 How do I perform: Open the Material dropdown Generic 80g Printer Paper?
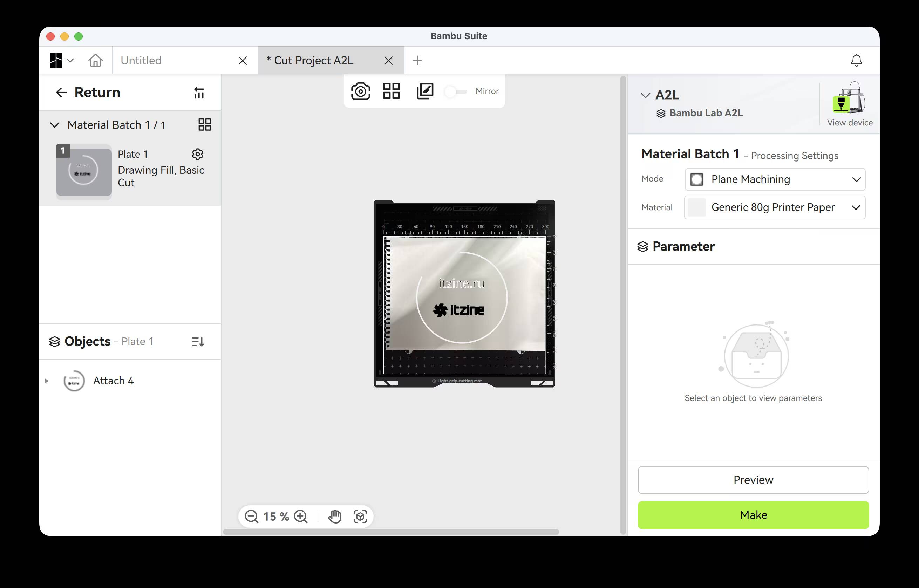point(775,207)
